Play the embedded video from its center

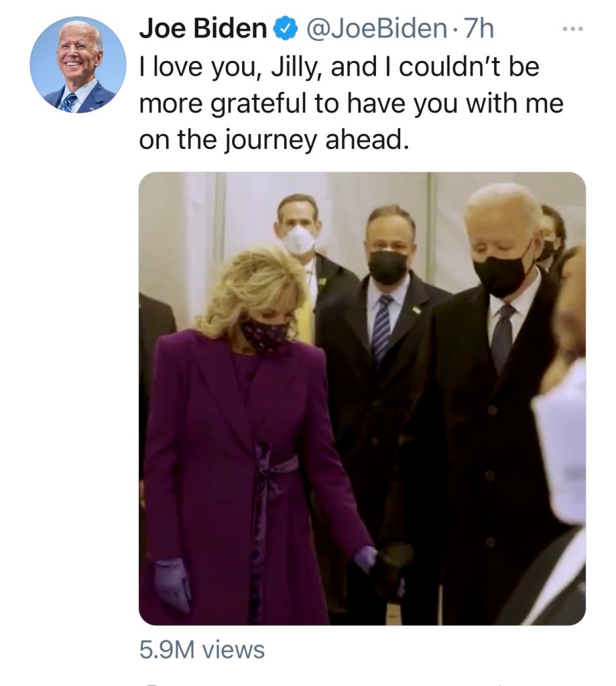coord(362,399)
